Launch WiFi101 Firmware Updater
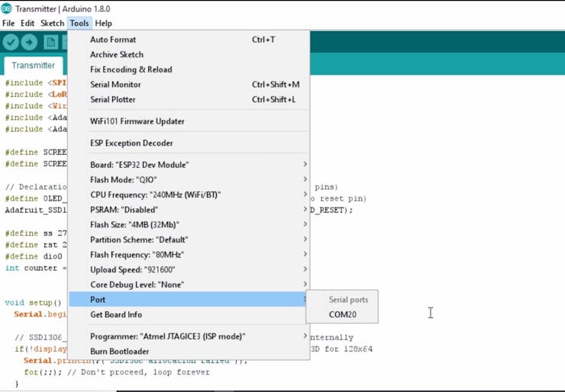 [189, 121]
